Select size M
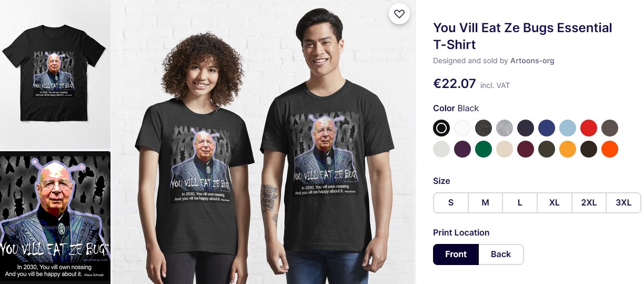The image size is (644, 284). click(486, 203)
